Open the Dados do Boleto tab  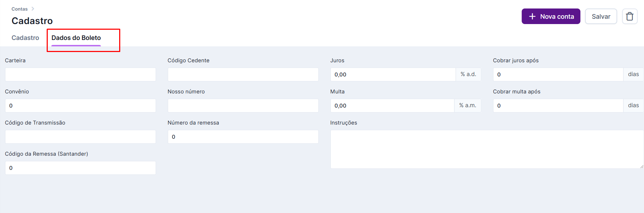point(76,38)
